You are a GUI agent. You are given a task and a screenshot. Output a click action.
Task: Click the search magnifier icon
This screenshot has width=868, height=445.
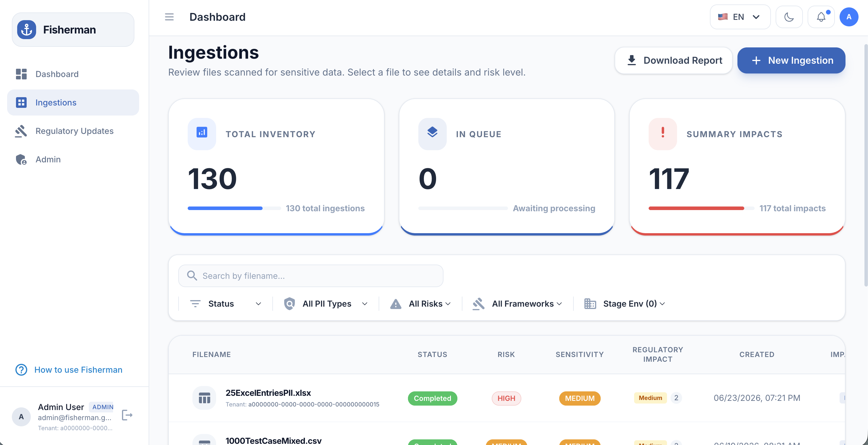[x=192, y=276]
